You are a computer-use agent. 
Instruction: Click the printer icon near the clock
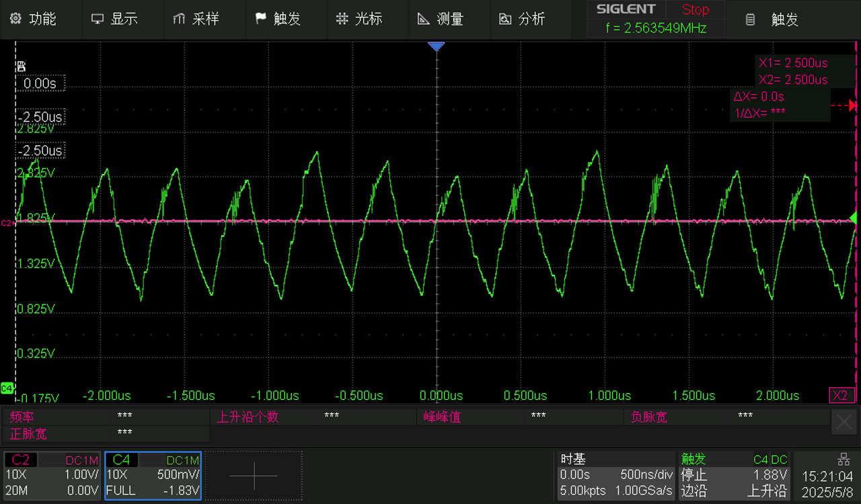point(844,459)
